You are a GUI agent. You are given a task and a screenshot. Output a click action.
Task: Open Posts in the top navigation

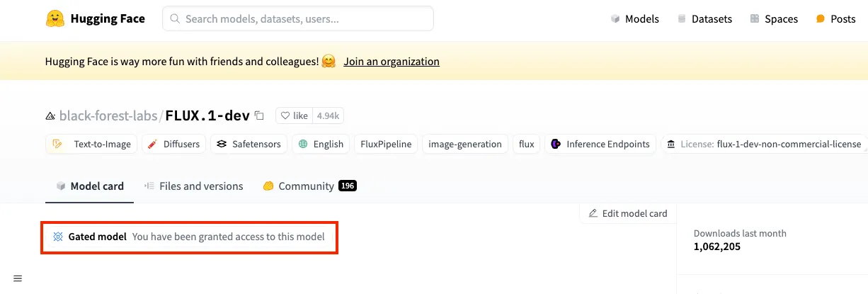point(835,19)
